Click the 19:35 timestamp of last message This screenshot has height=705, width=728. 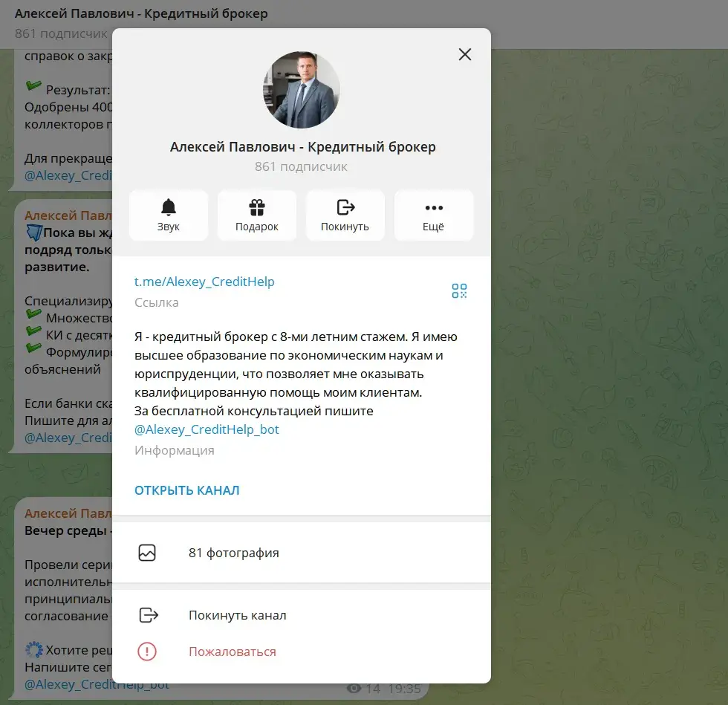point(404,688)
